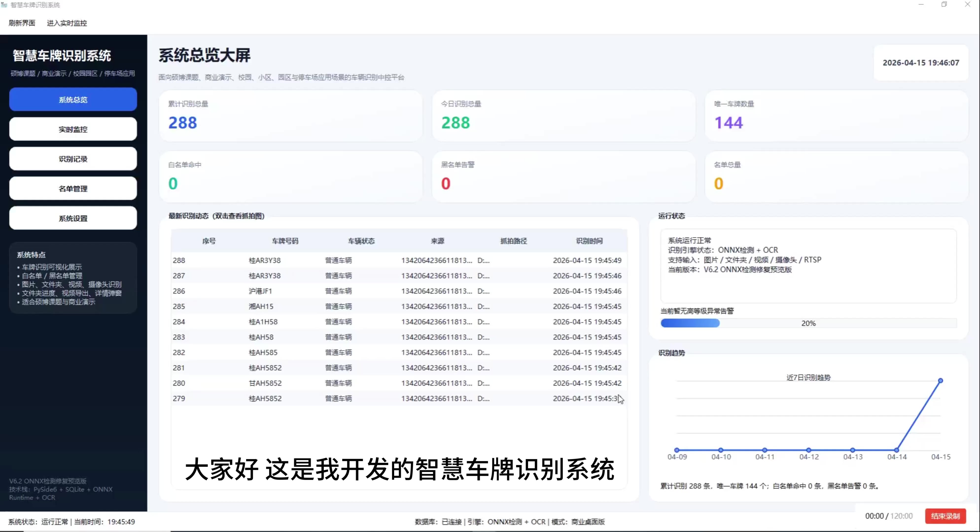Click the 今日识别总量 card value 288
Image resolution: width=980 pixels, height=532 pixels.
pos(455,123)
